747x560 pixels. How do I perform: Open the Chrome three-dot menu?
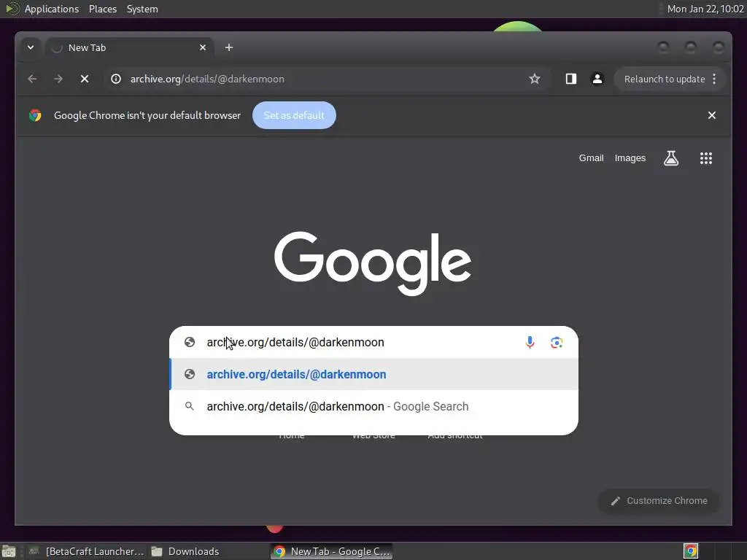coord(714,79)
